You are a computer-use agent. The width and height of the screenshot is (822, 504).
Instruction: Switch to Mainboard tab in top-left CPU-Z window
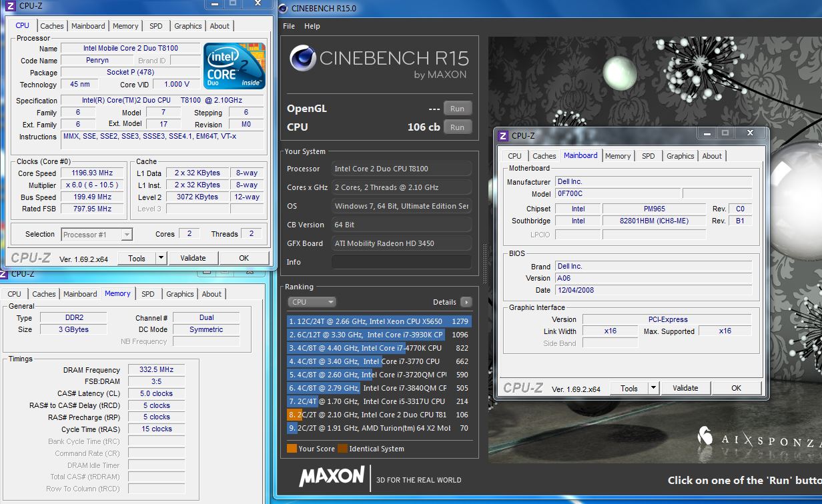point(88,26)
